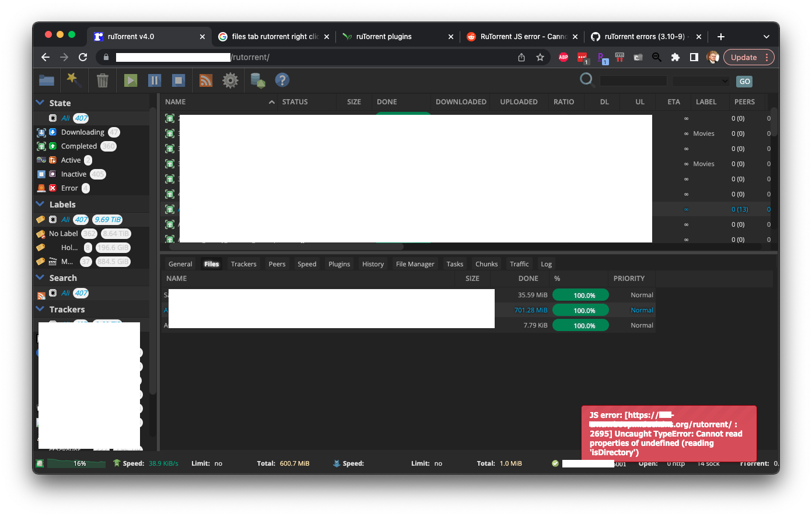This screenshot has height=517, width=812.
Task: Click the search magnifier icon
Action: pos(586,79)
